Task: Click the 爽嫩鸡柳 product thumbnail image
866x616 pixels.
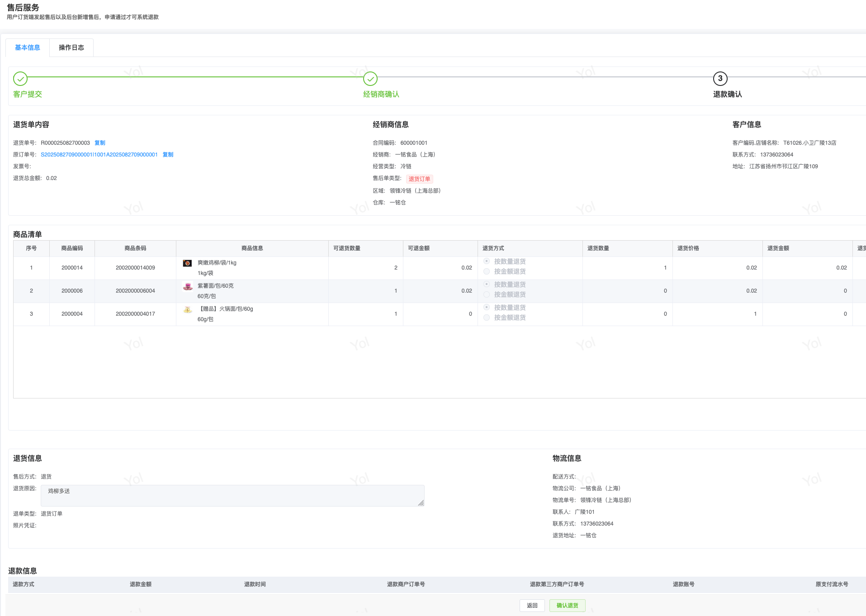Action: coord(187,263)
